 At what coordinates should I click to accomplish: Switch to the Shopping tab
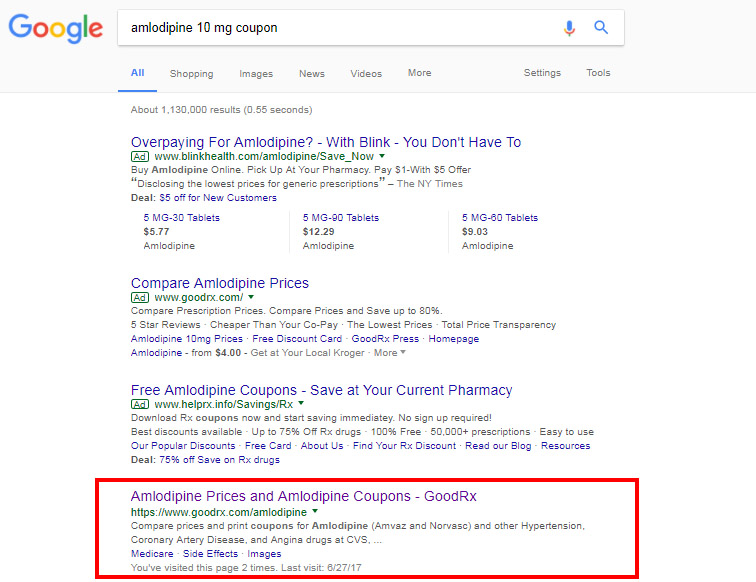(191, 74)
